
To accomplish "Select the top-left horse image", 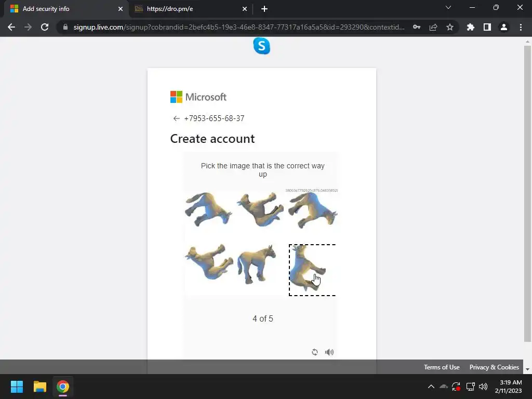I will 208,209.
